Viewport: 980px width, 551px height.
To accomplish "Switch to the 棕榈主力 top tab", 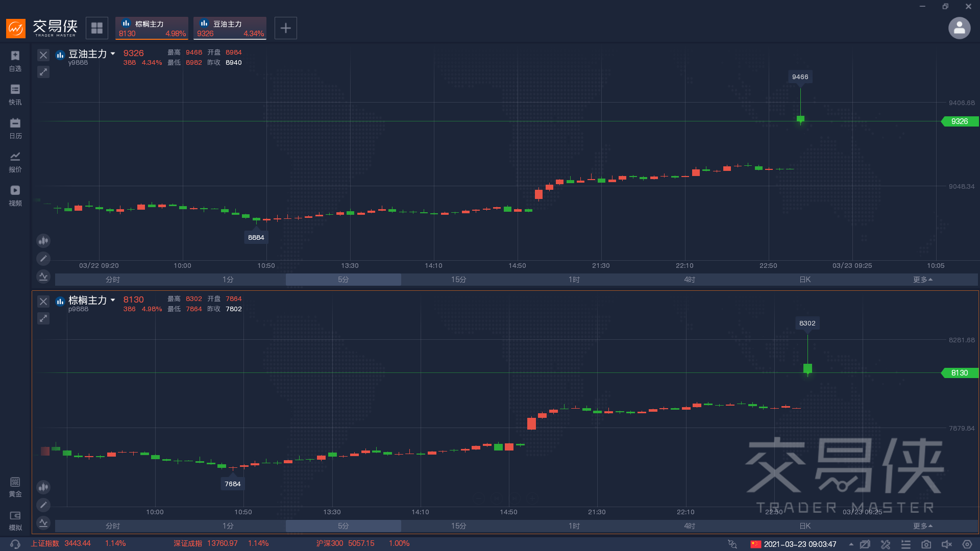I will tap(152, 28).
